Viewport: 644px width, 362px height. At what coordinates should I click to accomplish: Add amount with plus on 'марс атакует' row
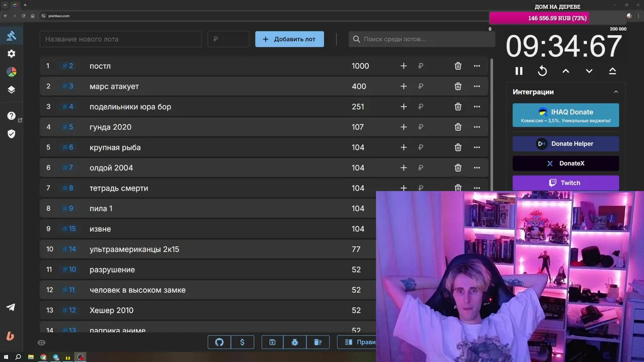pyautogui.click(x=404, y=86)
